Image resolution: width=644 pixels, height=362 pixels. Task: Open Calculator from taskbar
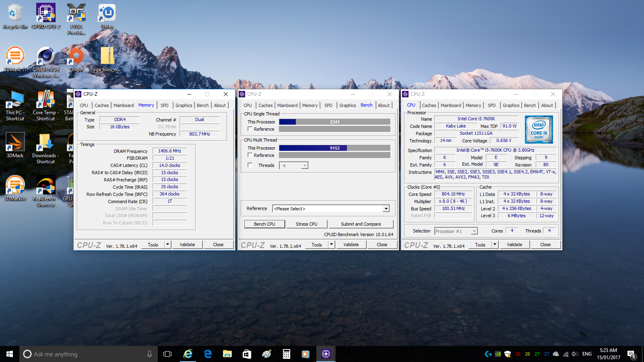pos(286,354)
